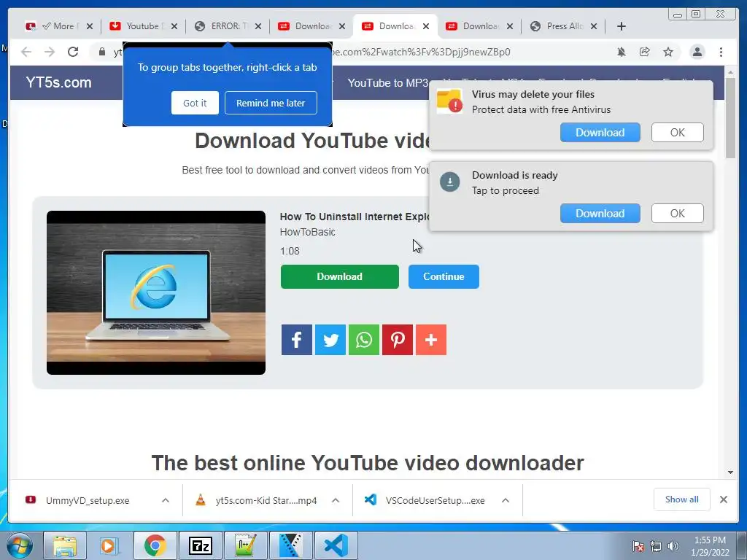
Task: Click the taskbar clock showing 1:55 PM
Action: pos(710,546)
